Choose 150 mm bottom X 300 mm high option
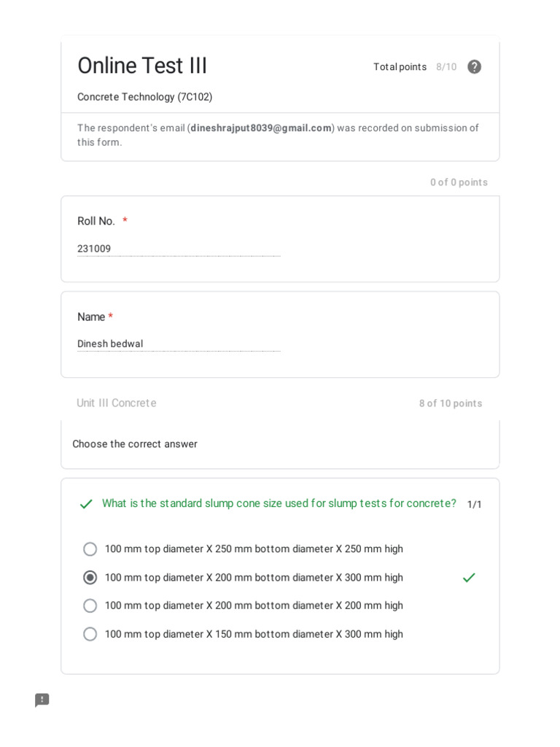 coord(90,634)
